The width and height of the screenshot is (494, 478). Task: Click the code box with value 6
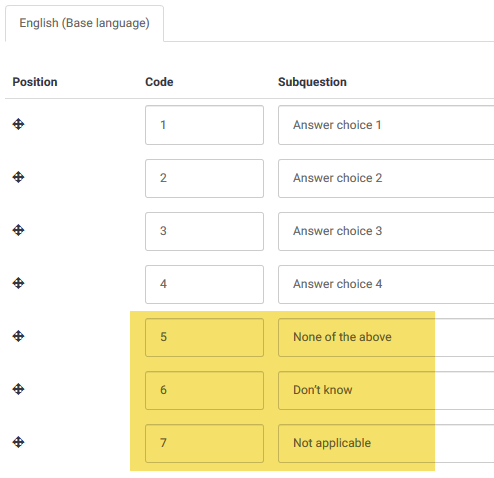[x=204, y=390]
